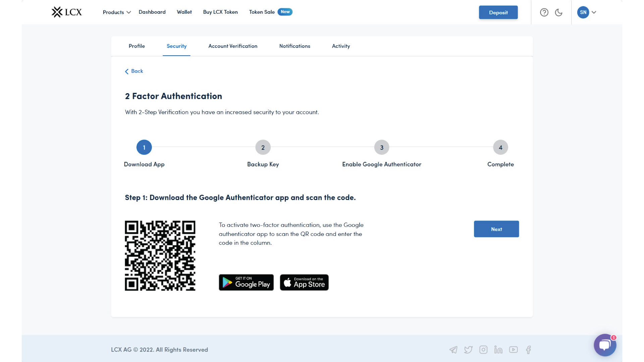Click the LCX logo
Screen dimensions: 644x362
(66, 12)
